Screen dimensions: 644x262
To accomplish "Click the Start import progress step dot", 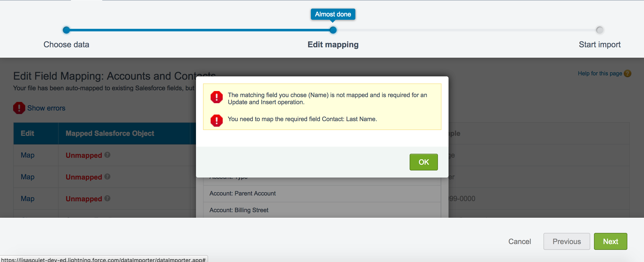I will coord(600,30).
